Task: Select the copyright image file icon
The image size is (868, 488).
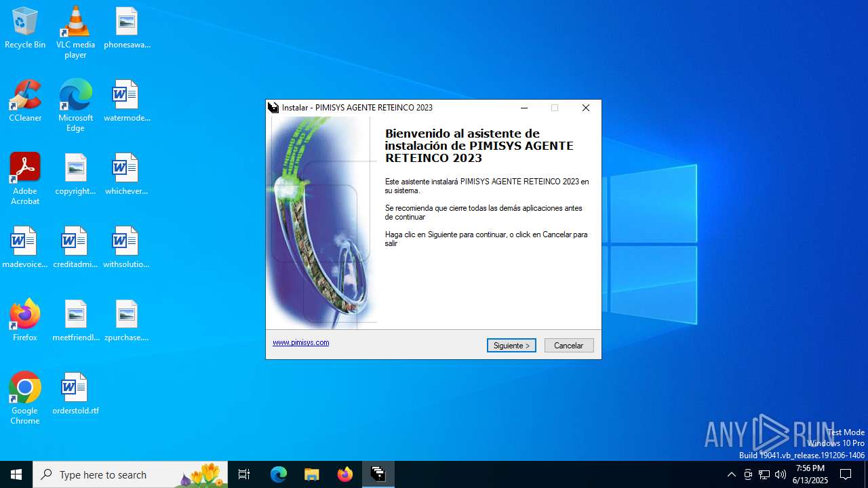Action: (75, 174)
